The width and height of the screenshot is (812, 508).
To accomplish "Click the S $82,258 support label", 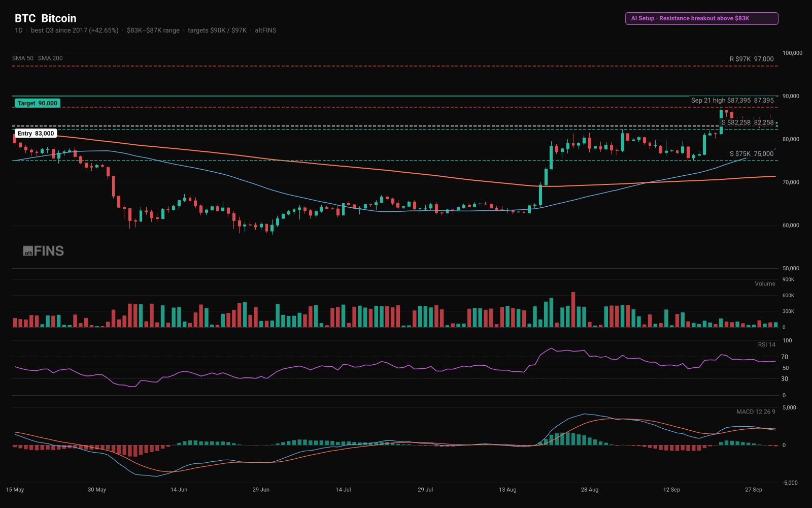I will 748,122.
